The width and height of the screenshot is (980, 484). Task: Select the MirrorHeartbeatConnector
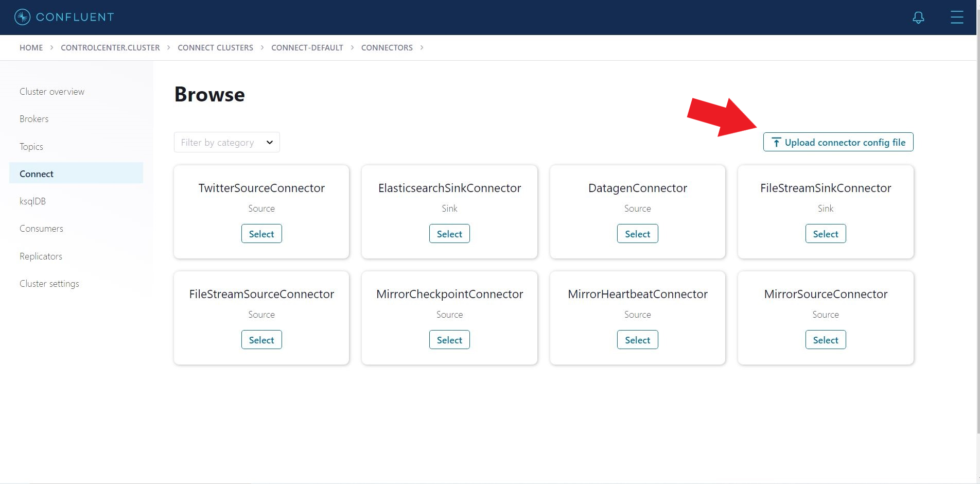638,340
